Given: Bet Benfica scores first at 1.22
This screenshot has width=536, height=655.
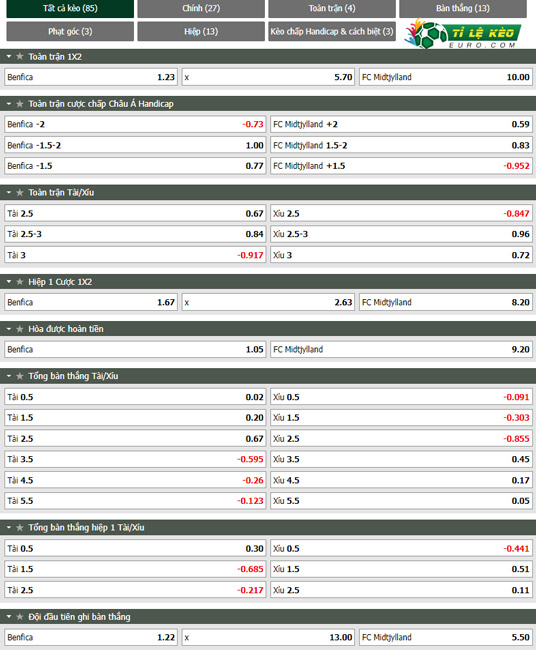Looking at the screenshot, I should tap(91, 637).
